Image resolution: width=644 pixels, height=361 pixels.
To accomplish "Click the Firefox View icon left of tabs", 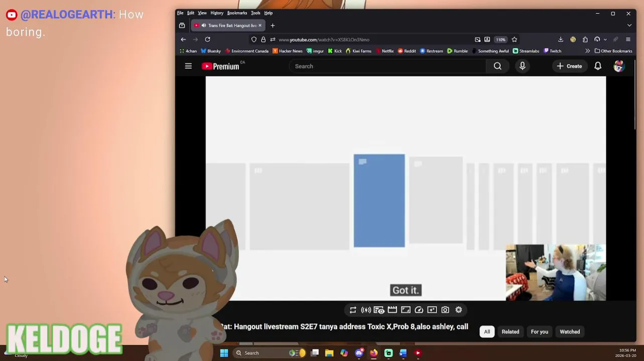I will point(182,26).
